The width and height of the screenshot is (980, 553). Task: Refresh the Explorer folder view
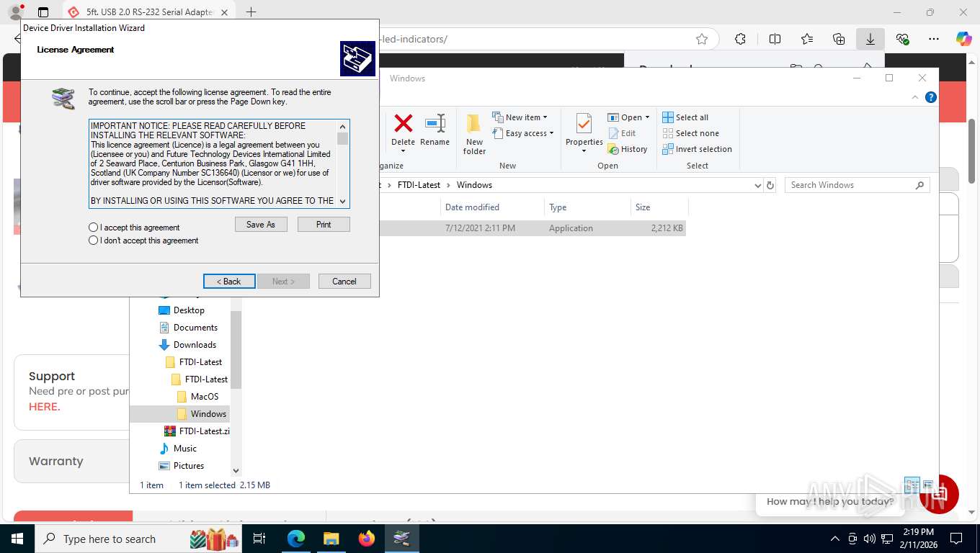[x=770, y=185]
